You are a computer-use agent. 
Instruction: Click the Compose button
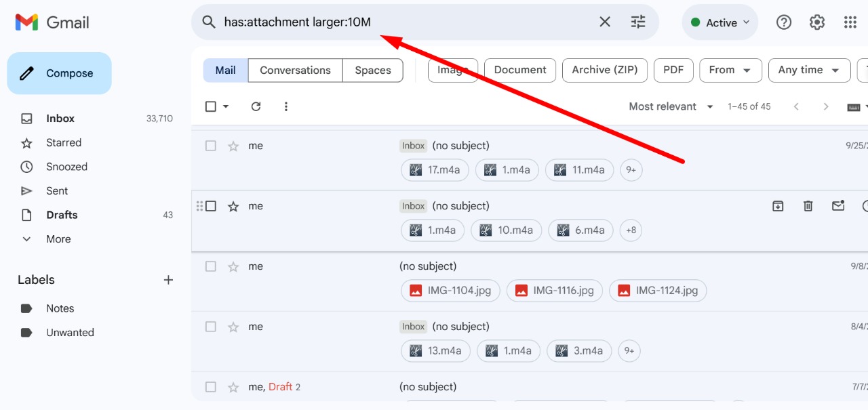[x=59, y=73]
